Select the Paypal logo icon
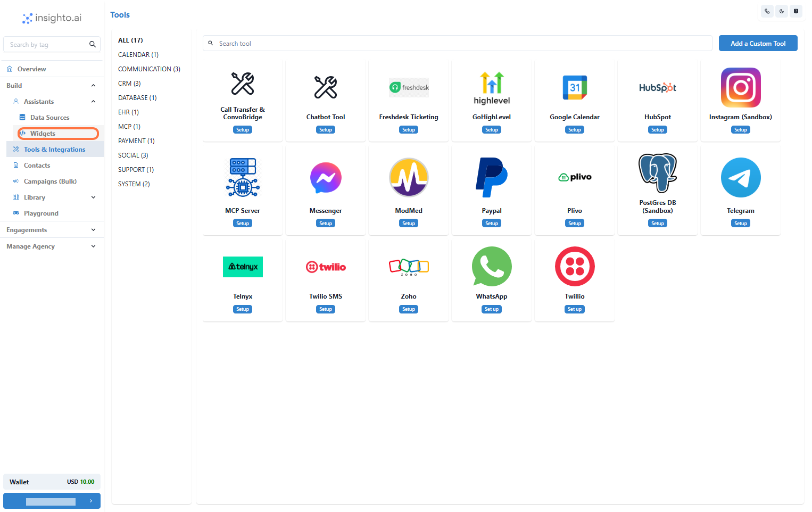The image size is (812, 512). [492, 177]
